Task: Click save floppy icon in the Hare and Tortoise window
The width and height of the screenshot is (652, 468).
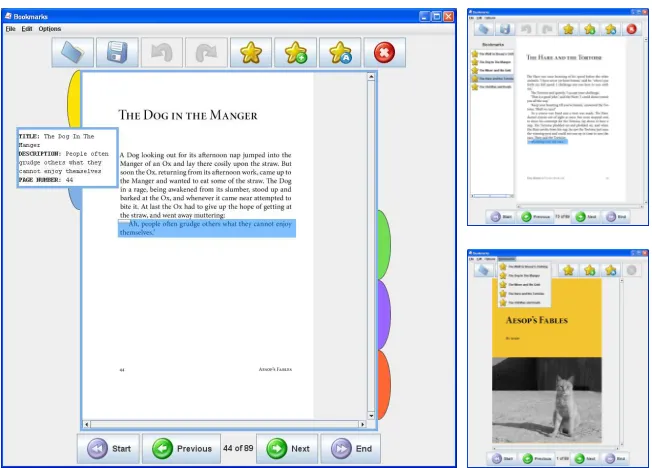Action: pyautogui.click(x=505, y=29)
